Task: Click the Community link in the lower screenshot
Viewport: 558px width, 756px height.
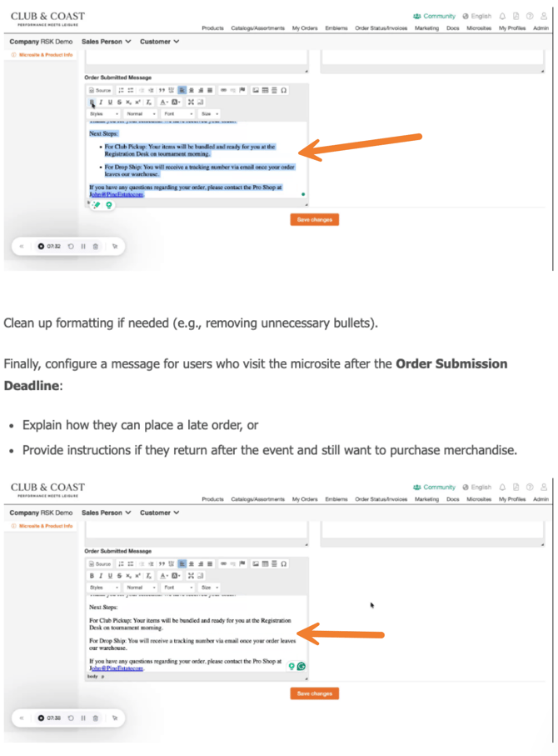Action: tap(435, 487)
